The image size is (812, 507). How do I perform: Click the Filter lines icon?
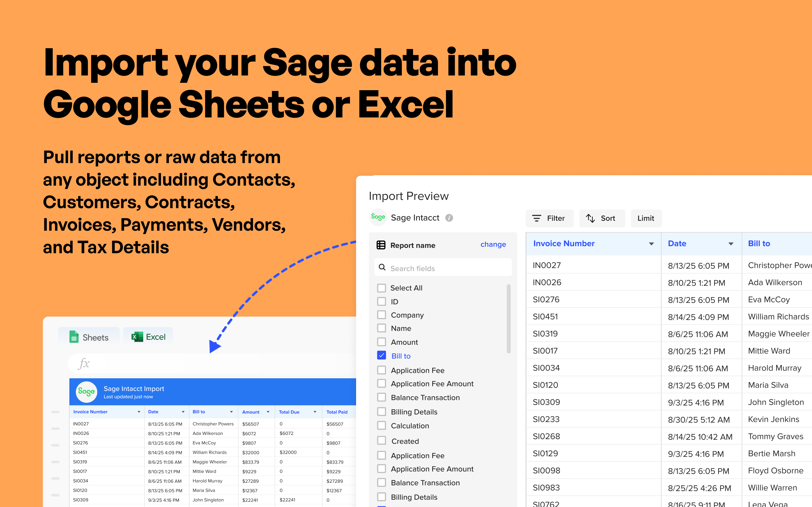(x=537, y=218)
